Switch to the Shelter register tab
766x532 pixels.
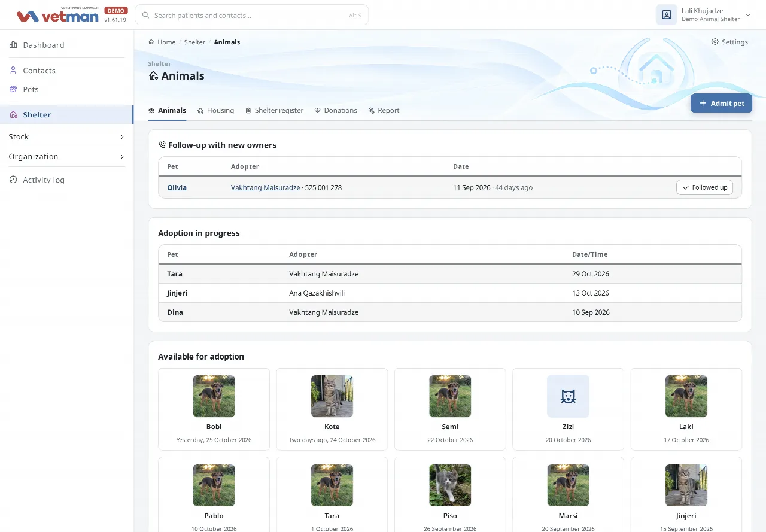(274, 110)
